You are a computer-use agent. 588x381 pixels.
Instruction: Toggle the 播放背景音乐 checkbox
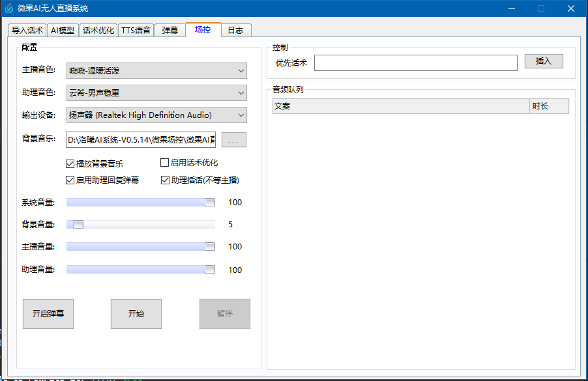(70, 163)
